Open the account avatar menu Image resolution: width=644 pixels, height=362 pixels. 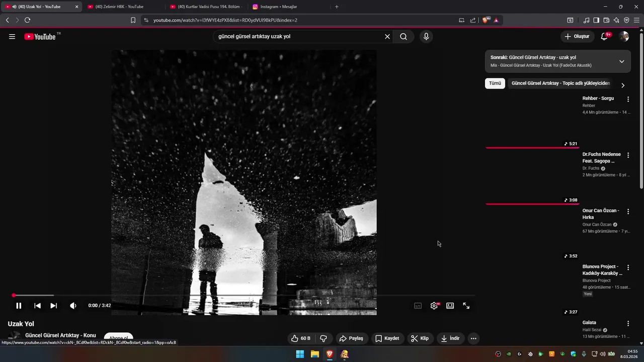pyautogui.click(x=624, y=37)
